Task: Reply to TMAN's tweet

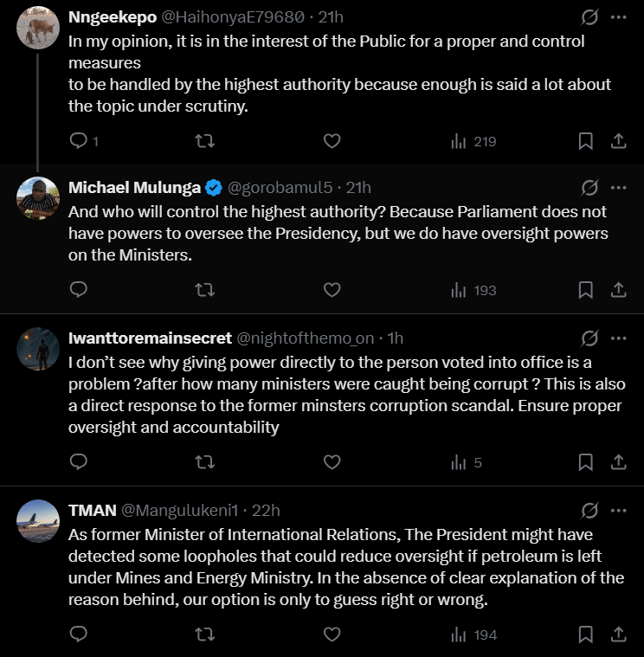Action: tap(79, 634)
